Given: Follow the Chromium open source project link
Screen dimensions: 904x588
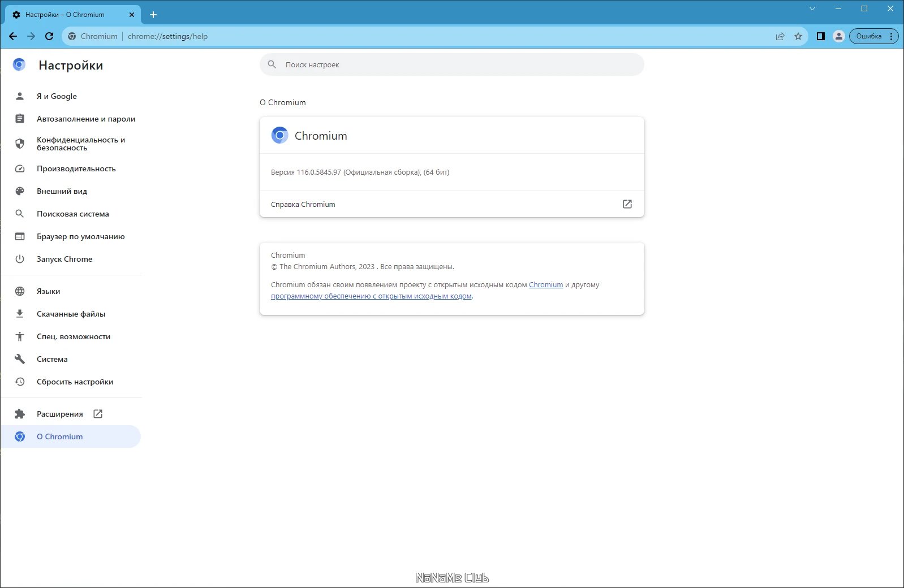Looking at the screenshot, I should point(546,285).
